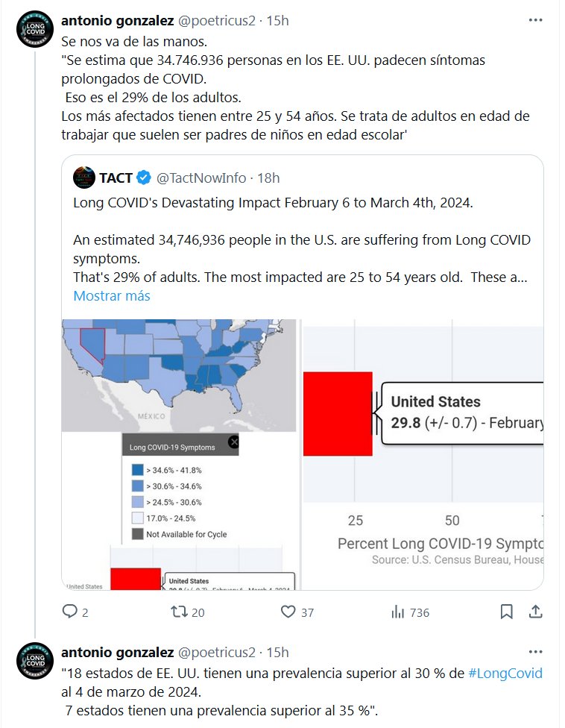Like the tweet with 37 likes
565x728 pixels.
[288, 612]
